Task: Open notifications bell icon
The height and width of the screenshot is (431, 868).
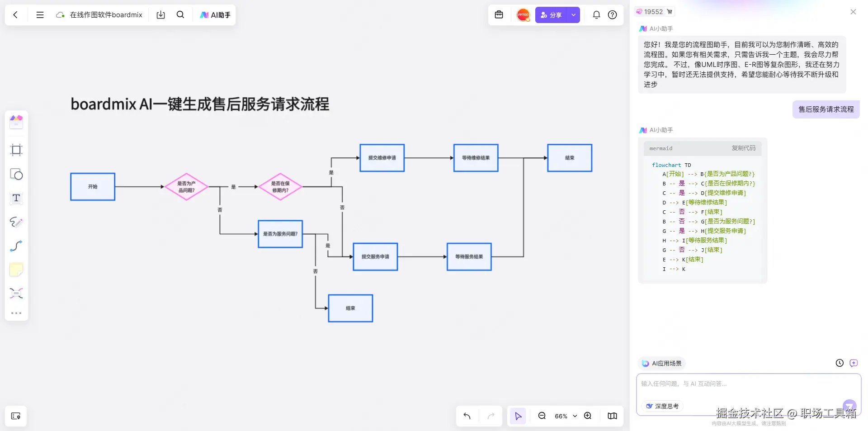Action: coord(596,15)
